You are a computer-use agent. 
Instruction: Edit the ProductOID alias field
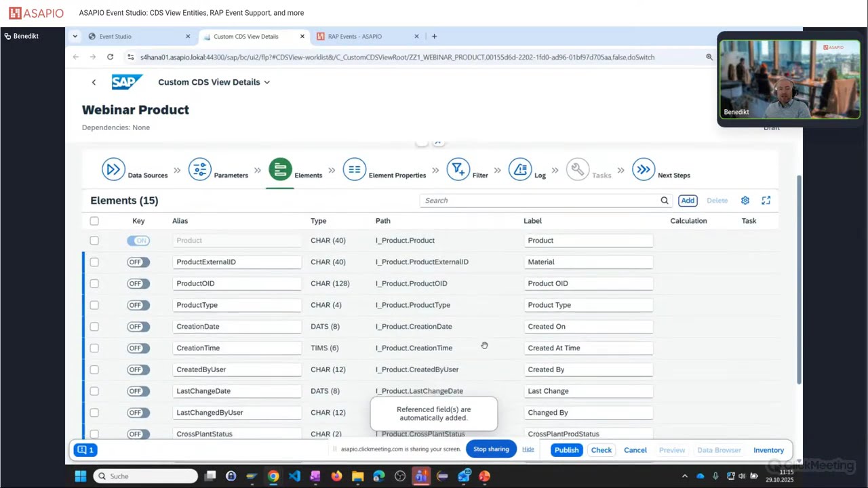click(237, 283)
